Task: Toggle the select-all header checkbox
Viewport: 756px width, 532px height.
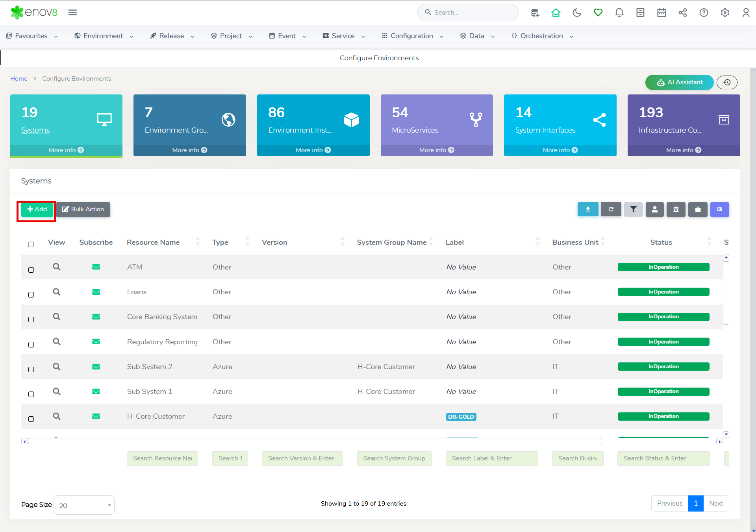Action: [31, 244]
